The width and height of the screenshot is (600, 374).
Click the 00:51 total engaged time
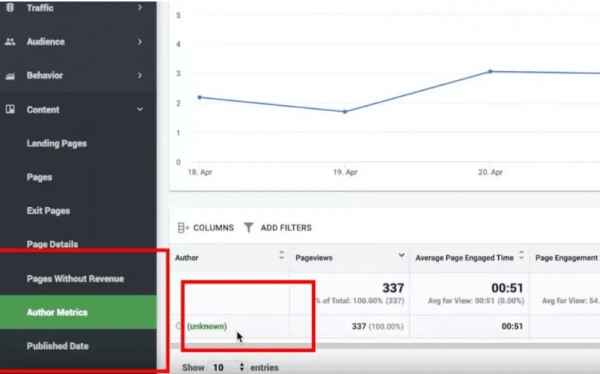[507, 288]
